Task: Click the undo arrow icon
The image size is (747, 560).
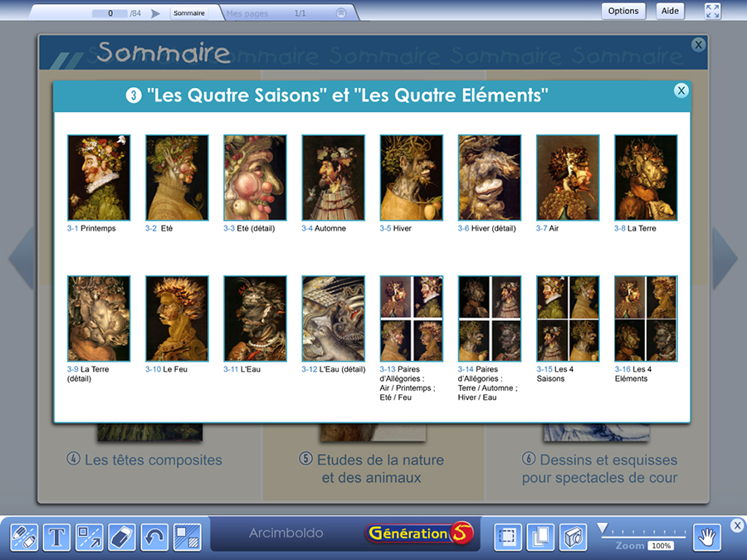Action: pos(154,537)
